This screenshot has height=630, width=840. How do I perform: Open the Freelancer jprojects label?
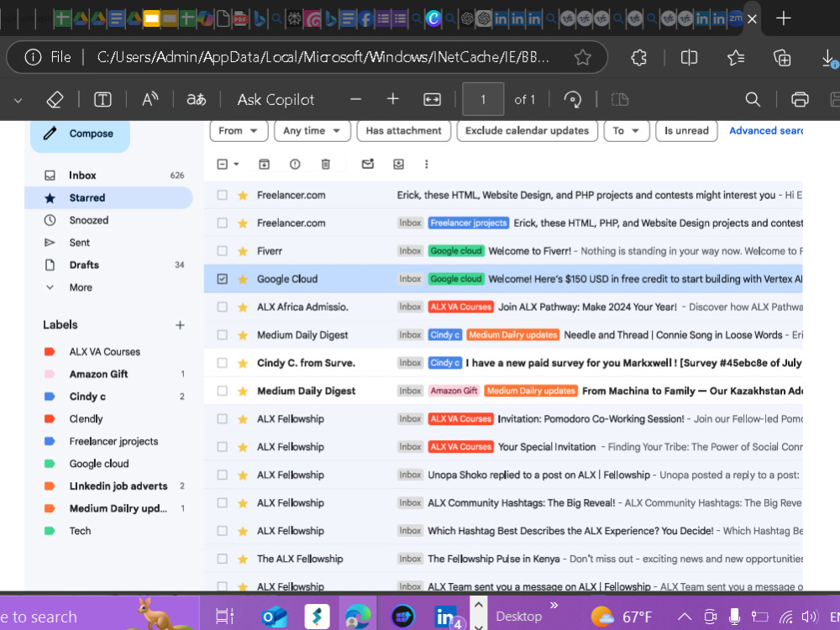click(113, 442)
